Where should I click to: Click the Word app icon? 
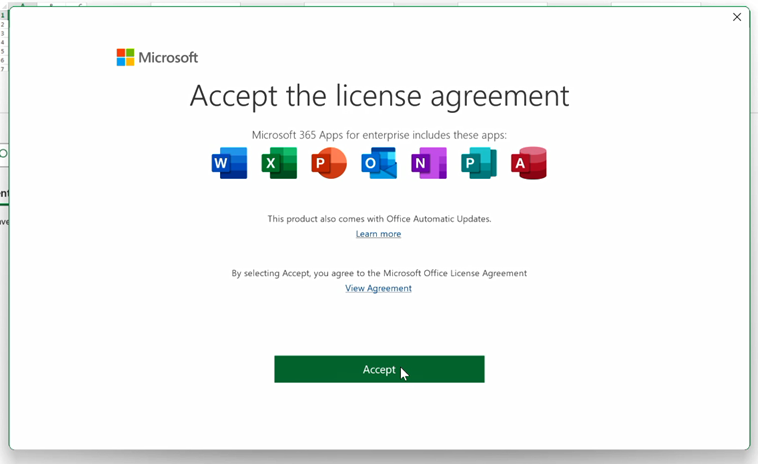229,163
